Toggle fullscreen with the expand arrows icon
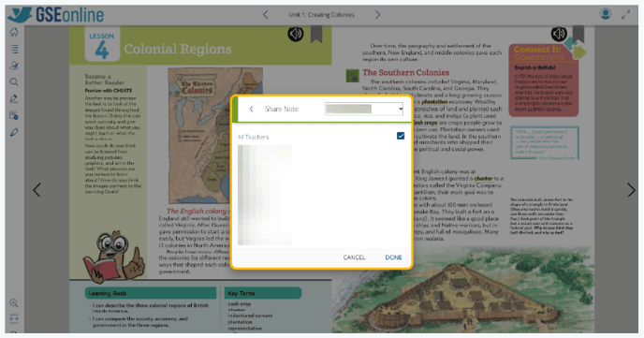644x338 pixels. click(625, 15)
